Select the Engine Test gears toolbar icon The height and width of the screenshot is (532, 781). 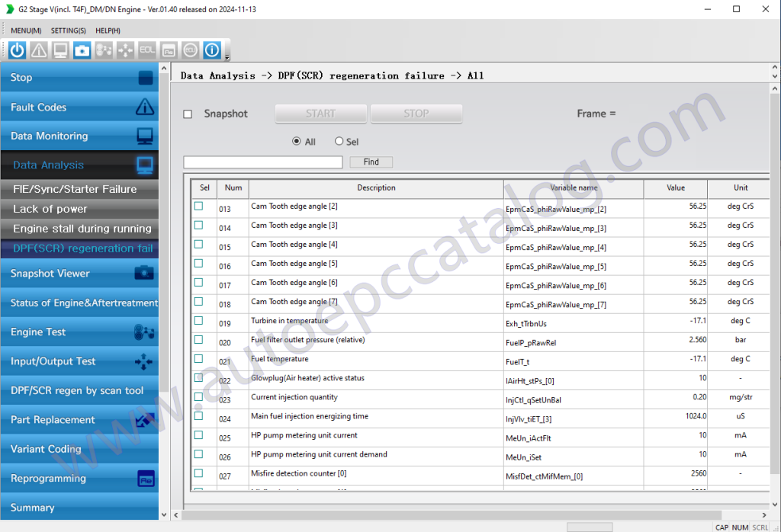click(x=103, y=50)
